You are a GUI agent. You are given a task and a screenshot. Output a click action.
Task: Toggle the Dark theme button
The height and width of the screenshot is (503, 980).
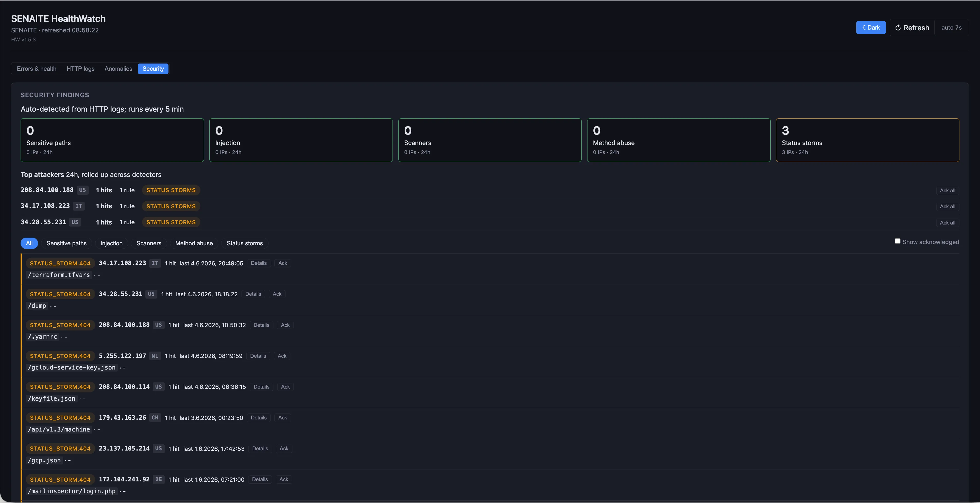tap(870, 28)
